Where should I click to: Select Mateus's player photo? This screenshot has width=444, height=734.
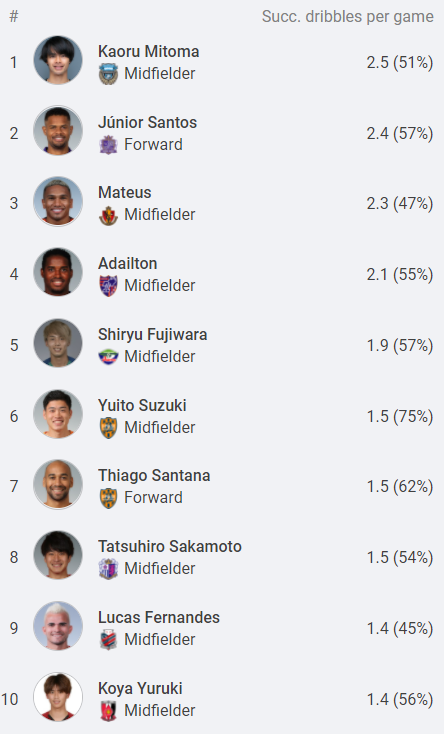point(58,201)
